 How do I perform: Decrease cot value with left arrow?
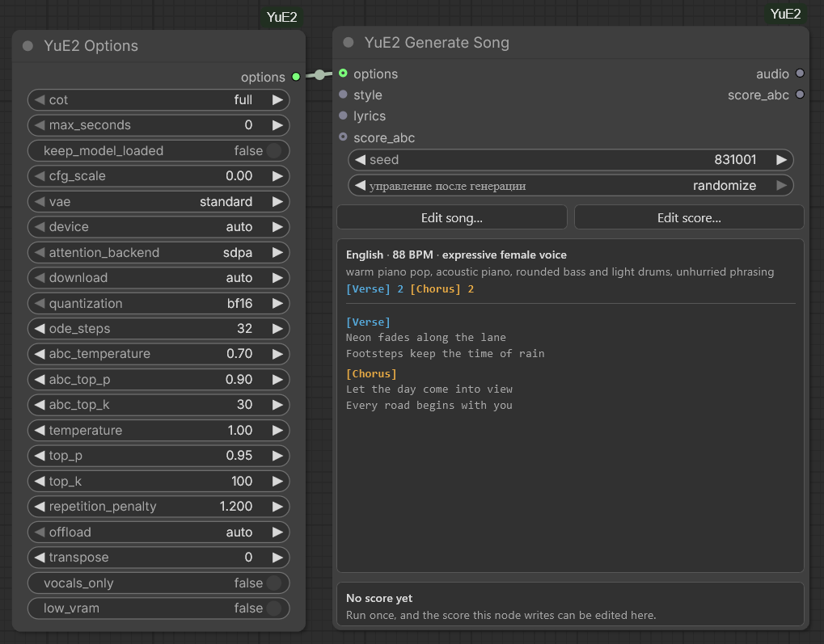(x=40, y=100)
